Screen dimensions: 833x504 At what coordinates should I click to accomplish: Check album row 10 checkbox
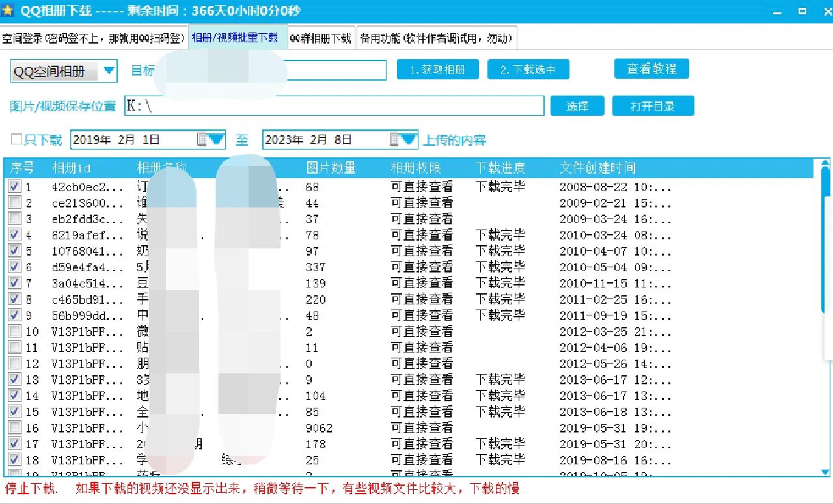point(14,331)
